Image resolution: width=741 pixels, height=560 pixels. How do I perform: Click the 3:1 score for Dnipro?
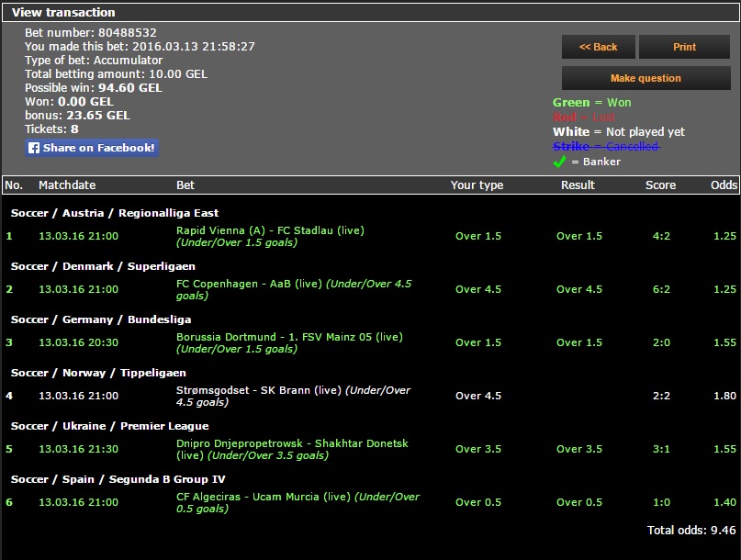[661, 450]
